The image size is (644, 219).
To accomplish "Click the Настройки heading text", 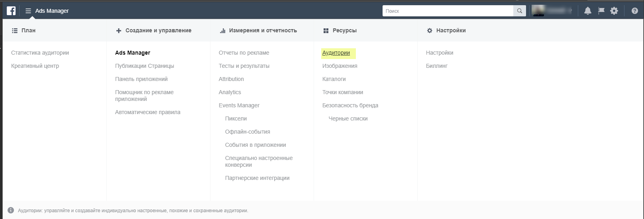I will point(451,30).
